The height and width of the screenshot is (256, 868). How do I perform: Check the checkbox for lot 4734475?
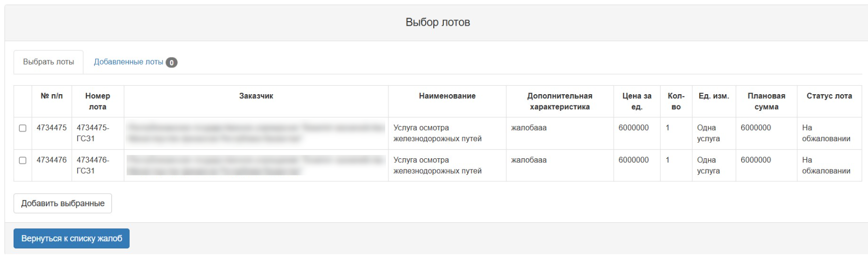click(23, 128)
